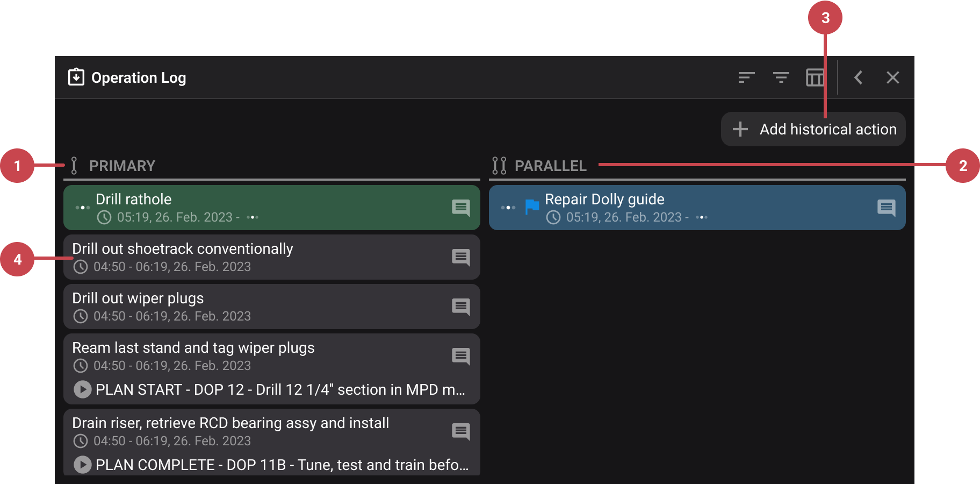Open the ellipsis next to Repair Dolly guide timestamp
This screenshot has width=980, height=484.
(x=701, y=217)
